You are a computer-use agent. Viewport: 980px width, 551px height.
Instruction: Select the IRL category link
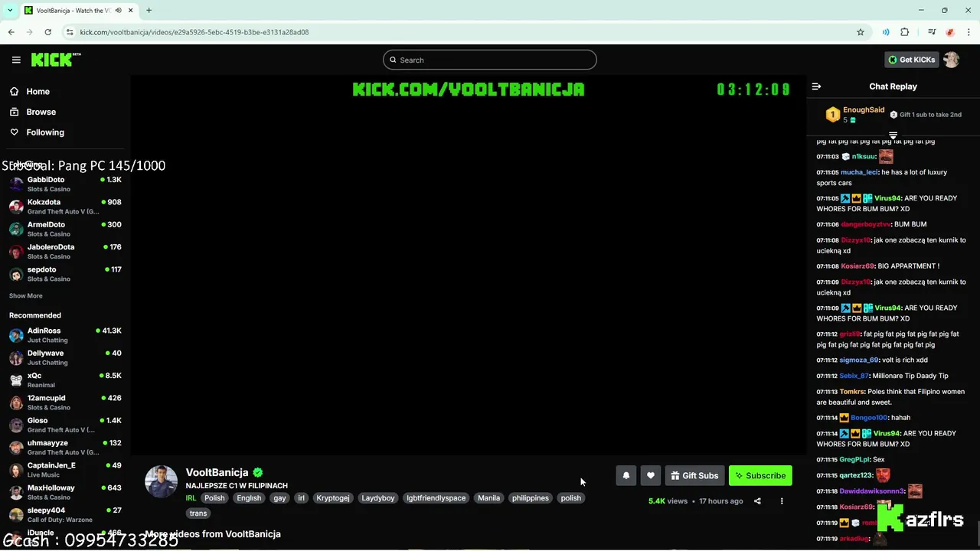(191, 498)
